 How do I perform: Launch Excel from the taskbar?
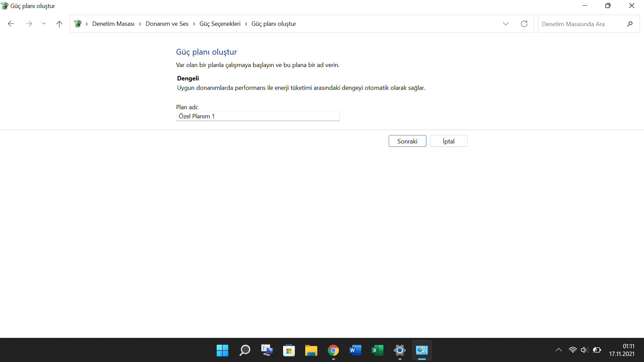click(x=377, y=350)
